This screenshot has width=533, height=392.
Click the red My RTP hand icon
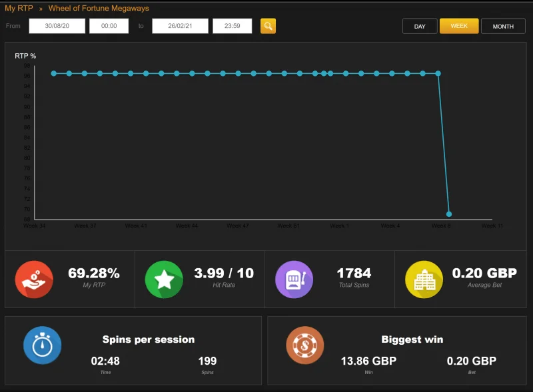(x=34, y=280)
